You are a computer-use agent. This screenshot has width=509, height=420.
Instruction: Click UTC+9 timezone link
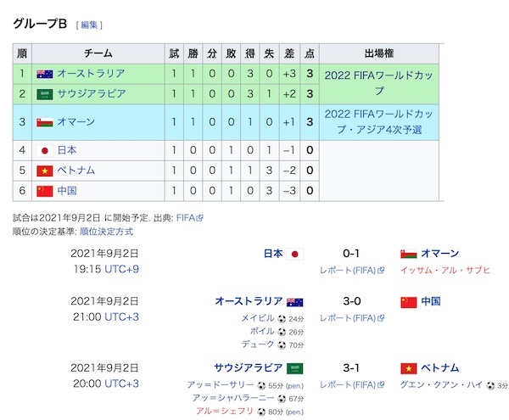pos(121,271)
